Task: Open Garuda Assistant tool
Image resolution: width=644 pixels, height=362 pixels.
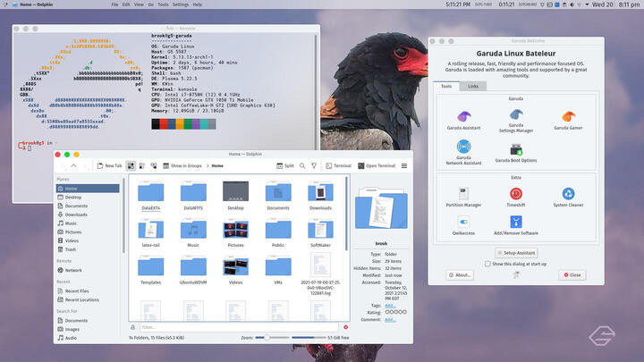Action: click(463, 120)
